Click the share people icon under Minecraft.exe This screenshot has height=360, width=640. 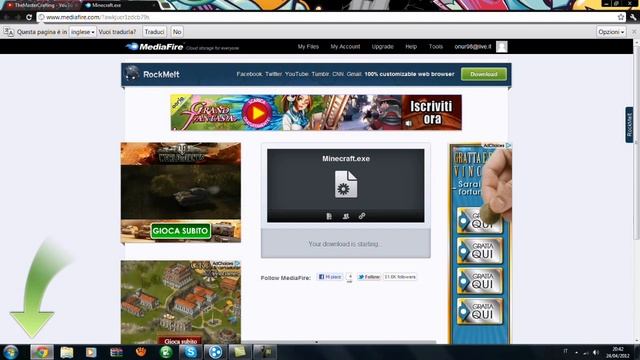[x=346, y=216]
